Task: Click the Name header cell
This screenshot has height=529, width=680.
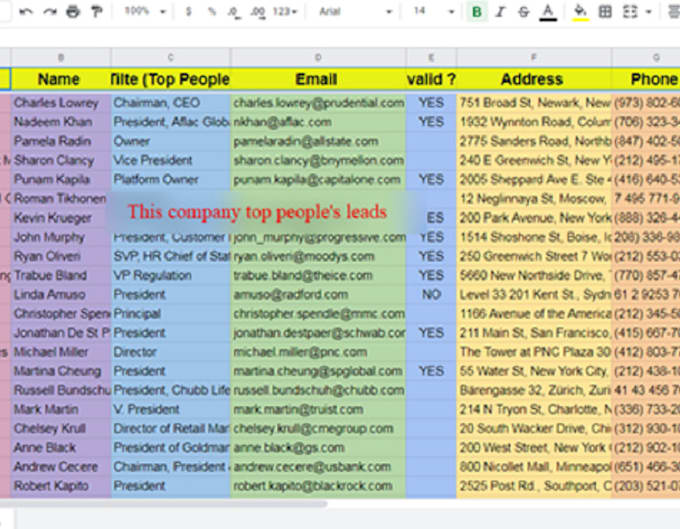Action: point(61,79)
